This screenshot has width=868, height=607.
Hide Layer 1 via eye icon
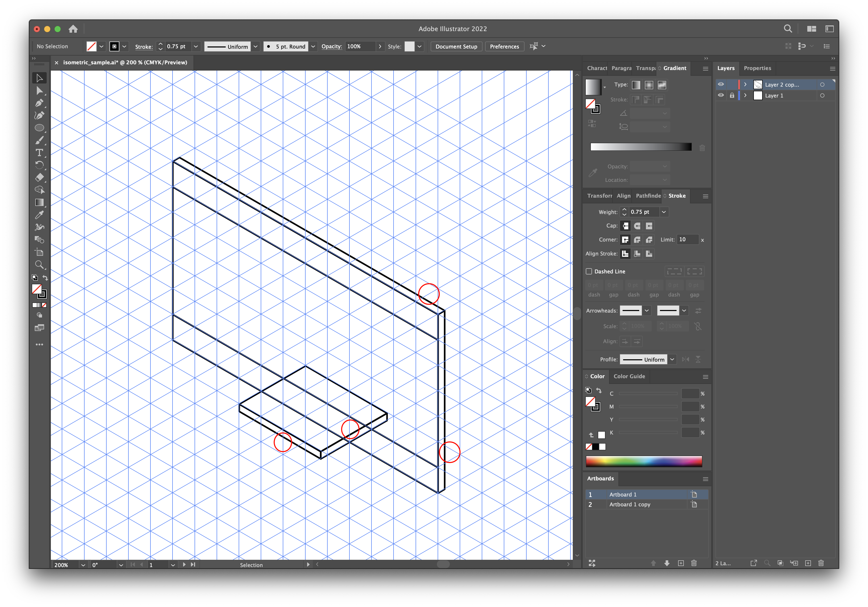tap(721, 95)
